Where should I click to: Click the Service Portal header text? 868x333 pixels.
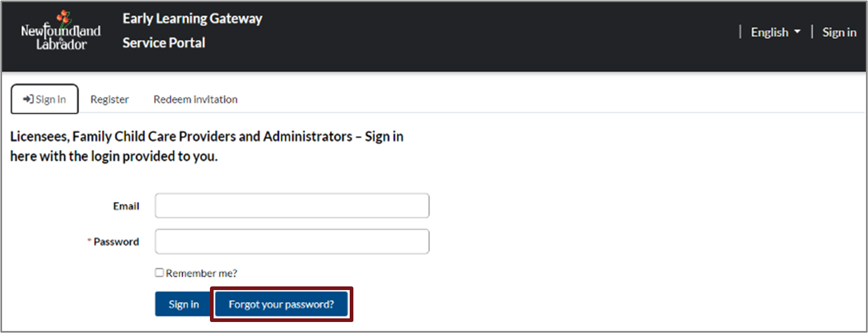[164, 43]
